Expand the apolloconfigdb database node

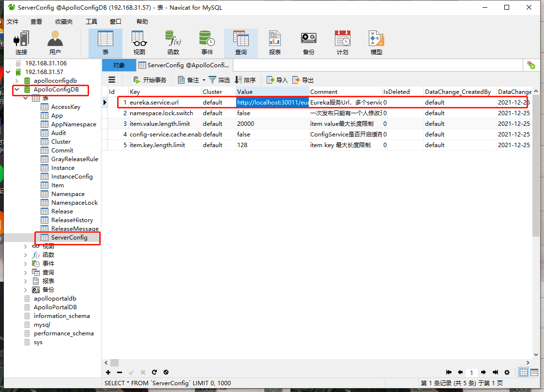pos(16,81)
